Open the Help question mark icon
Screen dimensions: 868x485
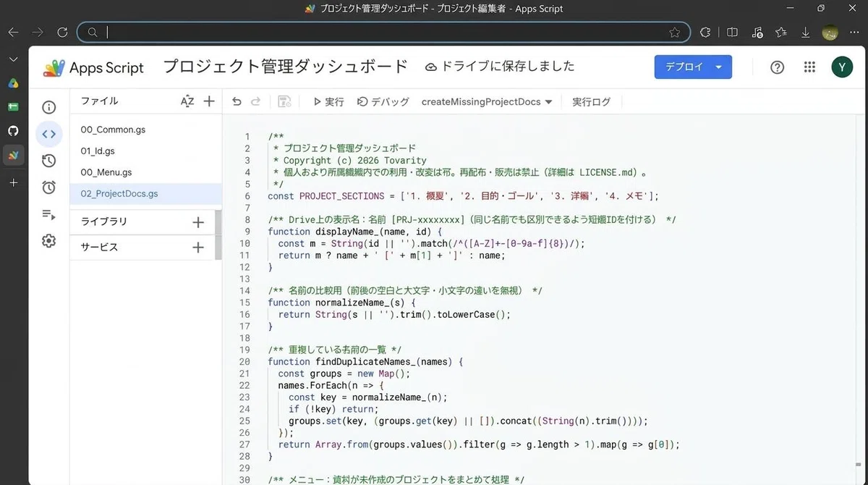(x=777, y=67)
